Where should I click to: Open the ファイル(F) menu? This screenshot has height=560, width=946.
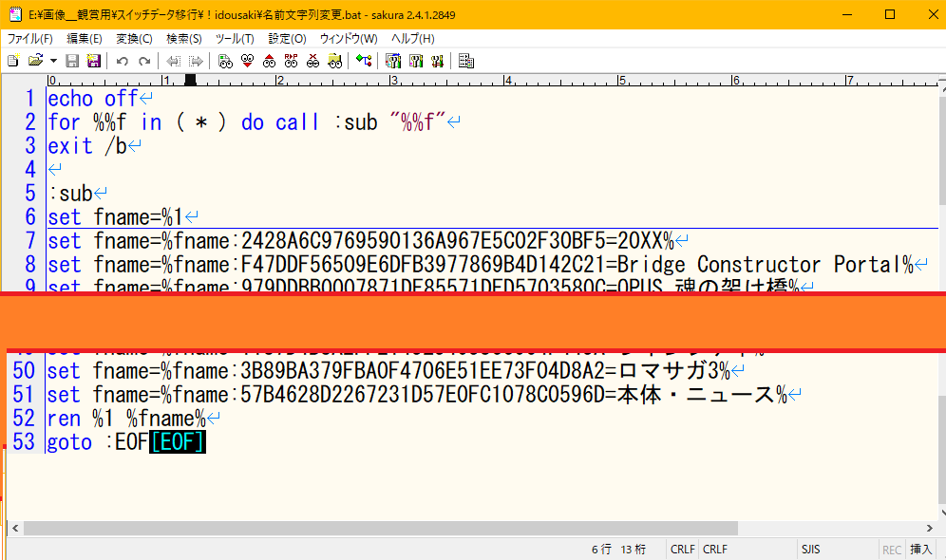tap(30, 39)
